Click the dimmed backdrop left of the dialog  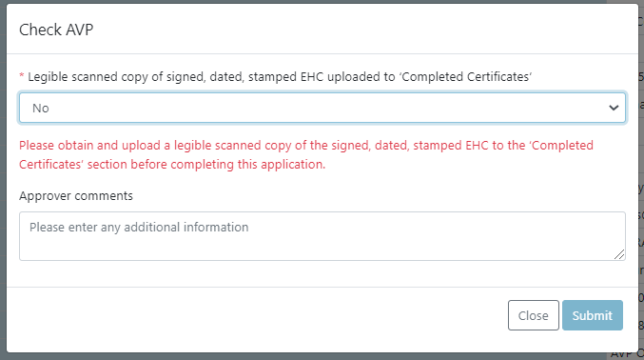coord(3,181)
